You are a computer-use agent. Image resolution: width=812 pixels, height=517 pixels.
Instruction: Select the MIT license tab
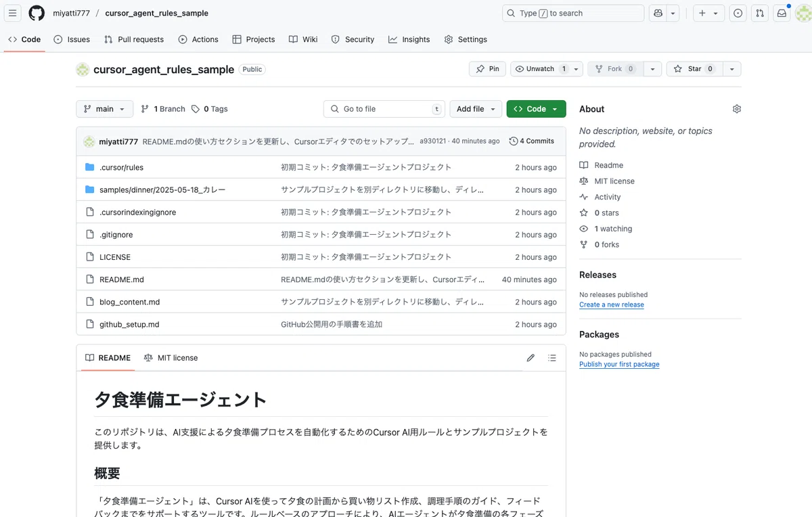(171, 358)
